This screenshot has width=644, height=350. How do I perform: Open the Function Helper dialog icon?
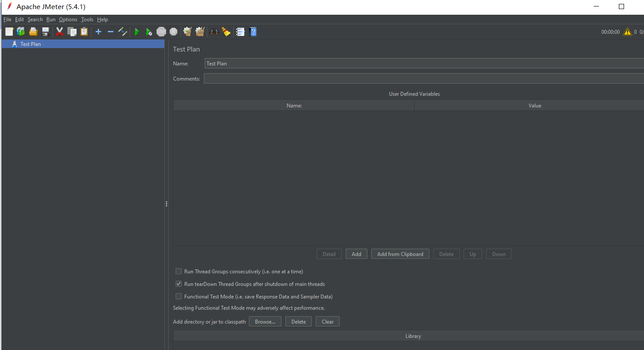pos(240,32)
